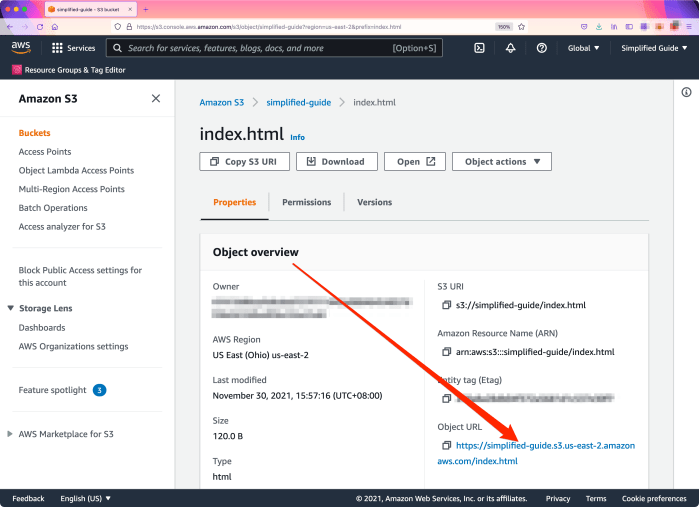Click the browser home icon
This screenshot has height=507, width=699.
coord(55,27)
